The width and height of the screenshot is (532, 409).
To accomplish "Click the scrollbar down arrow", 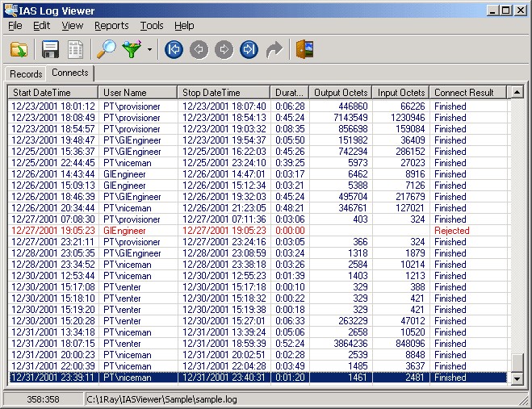I will point(517,378).
